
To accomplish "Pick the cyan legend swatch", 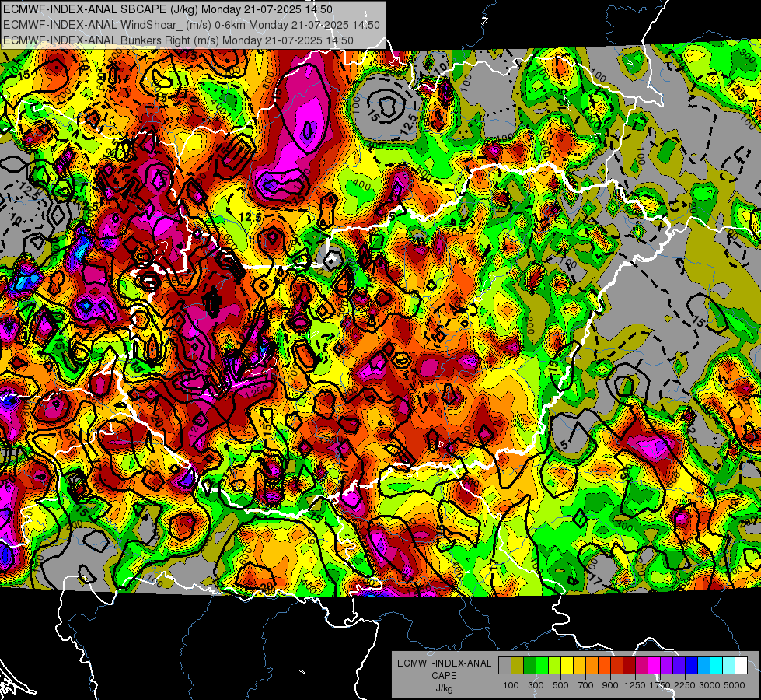I will [717, 666].
